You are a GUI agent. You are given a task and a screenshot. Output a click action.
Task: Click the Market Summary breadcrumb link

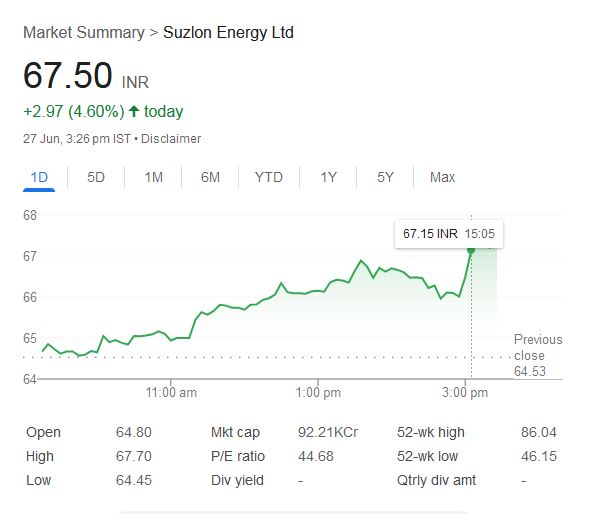[x=83, y=33]
